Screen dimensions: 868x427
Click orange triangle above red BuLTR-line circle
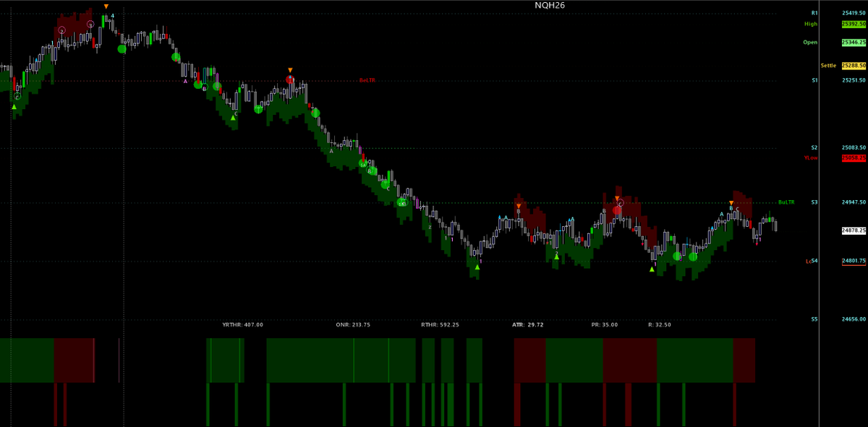pyautogui.click(x=290, y=69)
